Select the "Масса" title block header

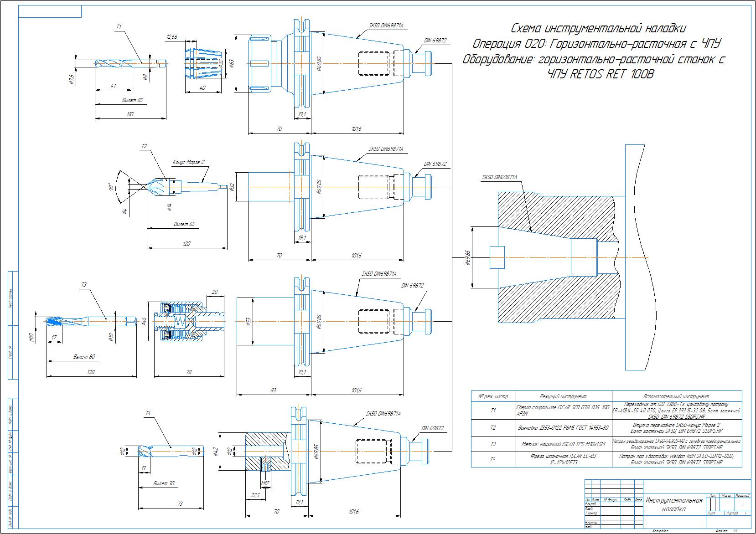pos(726,495)
